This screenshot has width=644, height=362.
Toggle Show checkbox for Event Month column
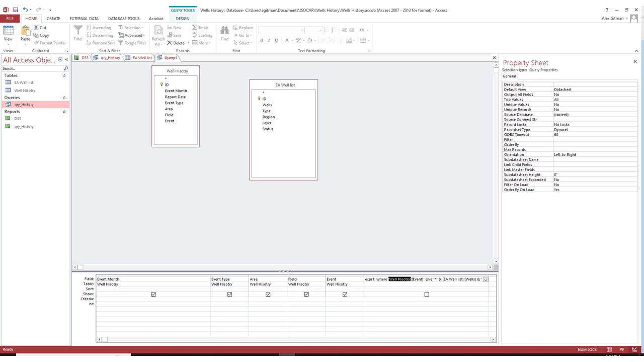coord(153,294)
